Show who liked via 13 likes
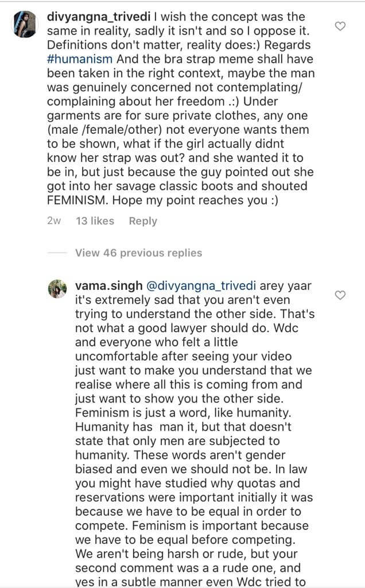 pyautogui.click(x=95, y=221)
